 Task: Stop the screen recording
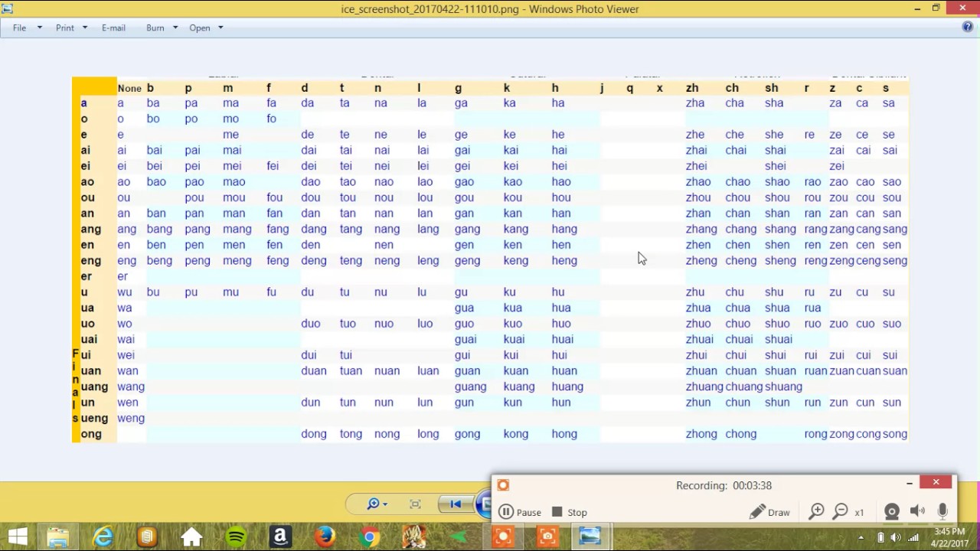click(x=569, y=512)
